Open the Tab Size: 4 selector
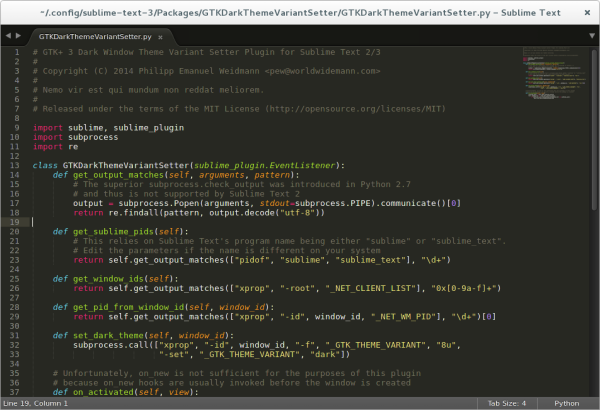 click(507, 403)
